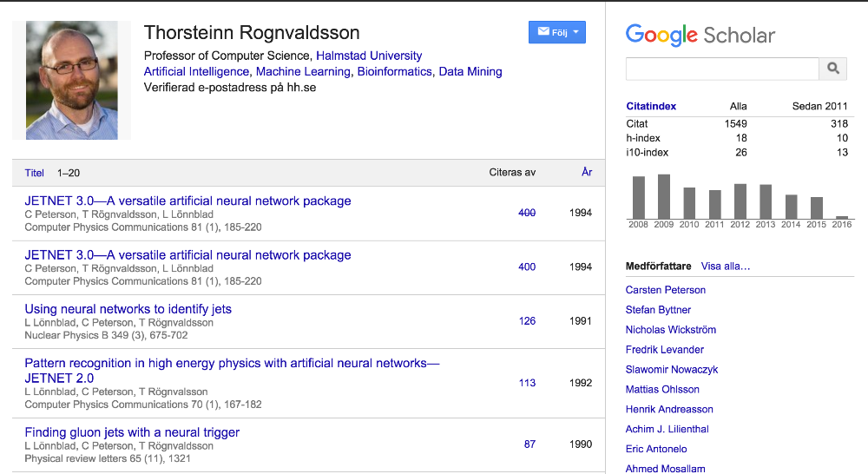Image resolution: width=868 pixels, height=474 pixels.
Task: Open the Citatindex link
Action: (651, 106)
